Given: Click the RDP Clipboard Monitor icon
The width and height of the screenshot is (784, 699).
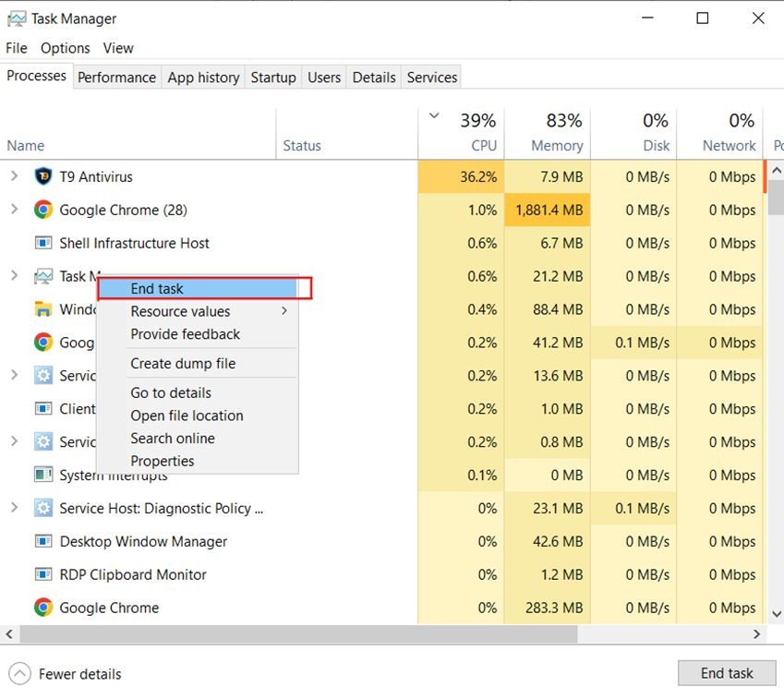Looking at the screenshot, I should [x=42, y=574].
